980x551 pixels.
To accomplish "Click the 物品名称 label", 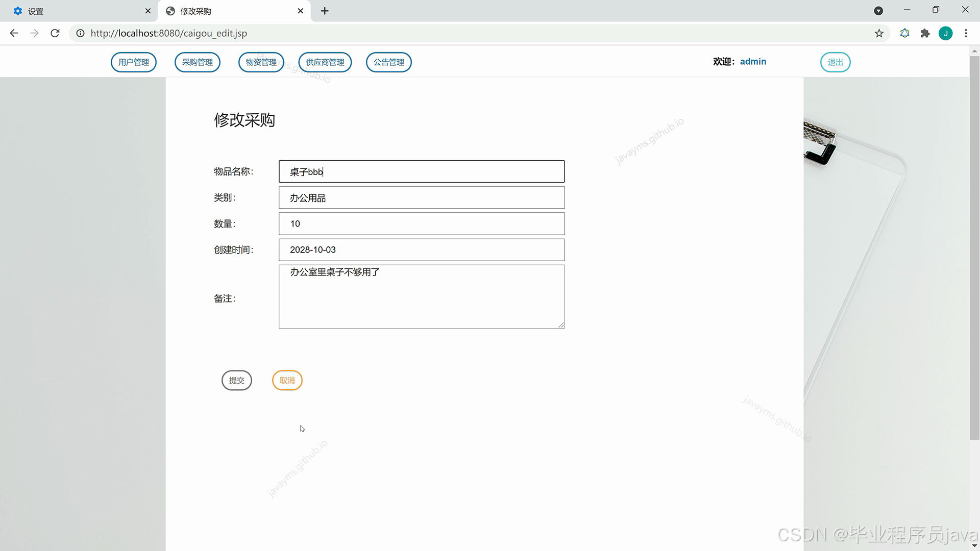I will coord(233,171).
